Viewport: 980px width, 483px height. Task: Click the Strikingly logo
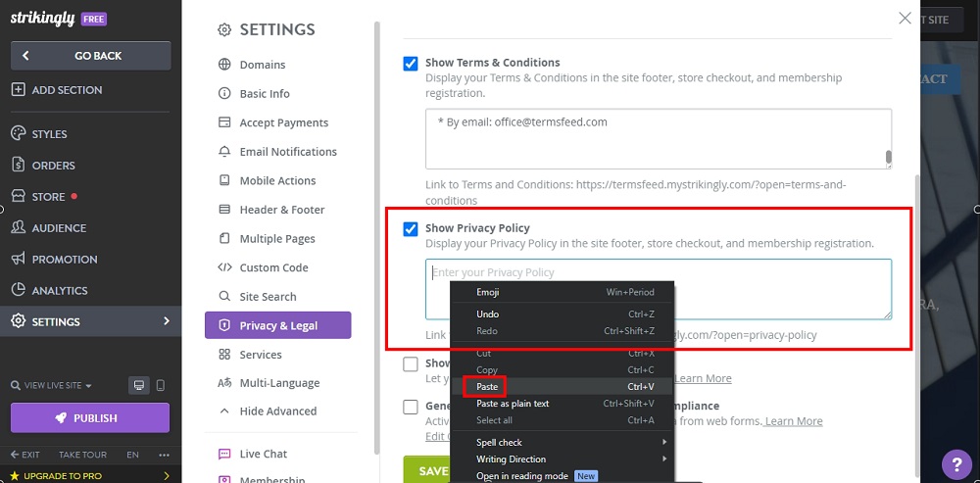coord(42,18)
